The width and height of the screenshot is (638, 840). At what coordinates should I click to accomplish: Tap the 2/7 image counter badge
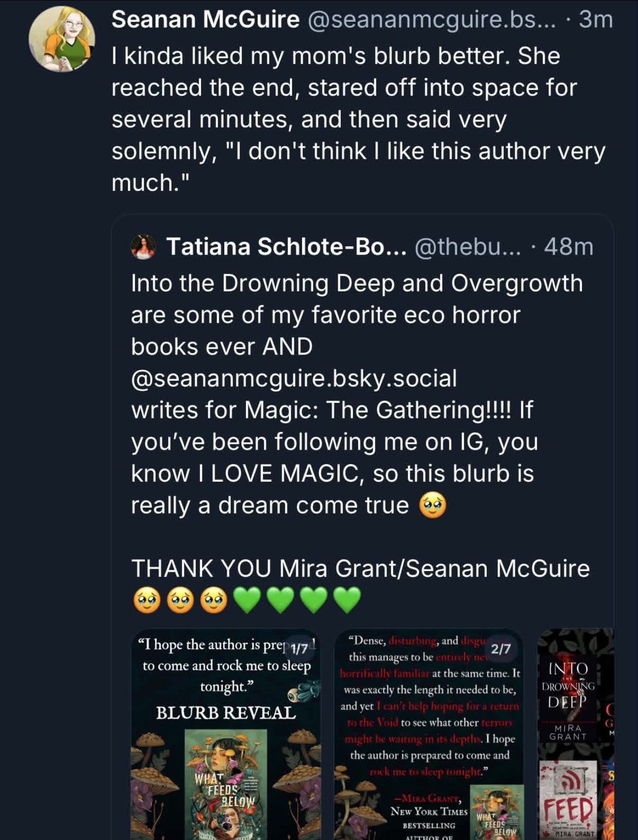click(501, 648)
